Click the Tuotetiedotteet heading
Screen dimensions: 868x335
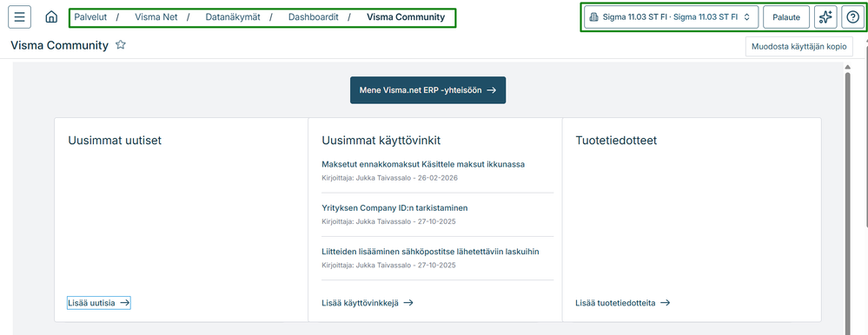point(616,141)
